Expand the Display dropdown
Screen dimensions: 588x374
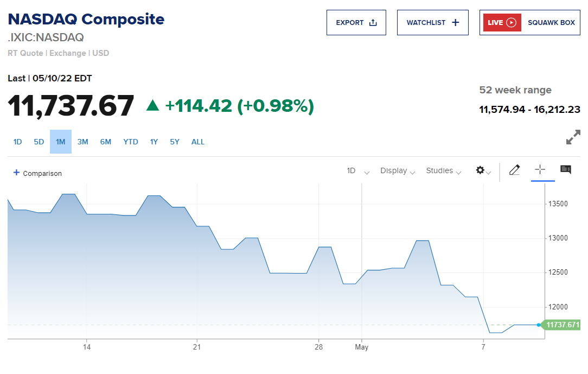[398, 171]
